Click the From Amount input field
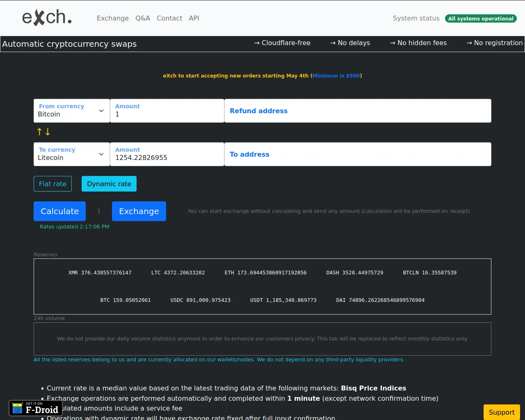This screenshot has width=525, height=420. click(167, 111)
